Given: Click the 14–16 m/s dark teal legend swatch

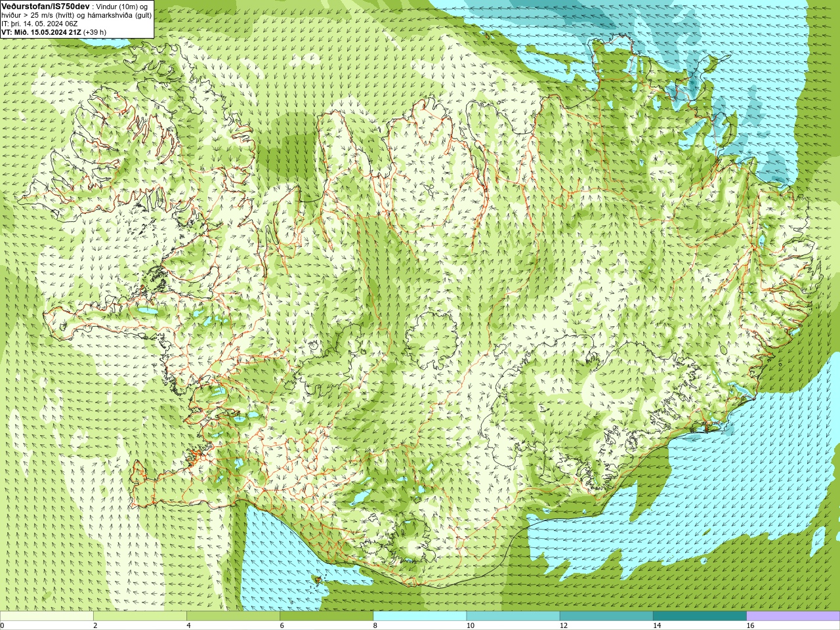Looking at the screenshot, I should click(x=700, y=616).
